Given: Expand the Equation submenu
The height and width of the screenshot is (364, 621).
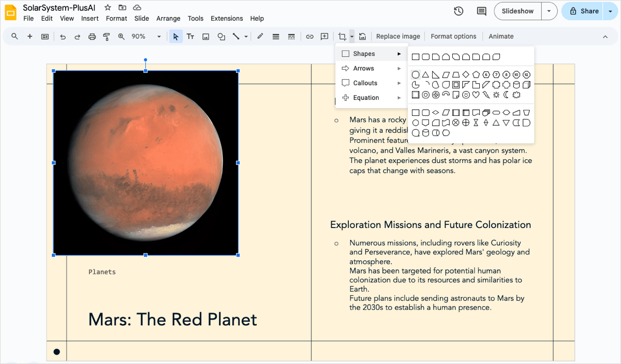Looking at the screenshot, I should coord(372,98).
